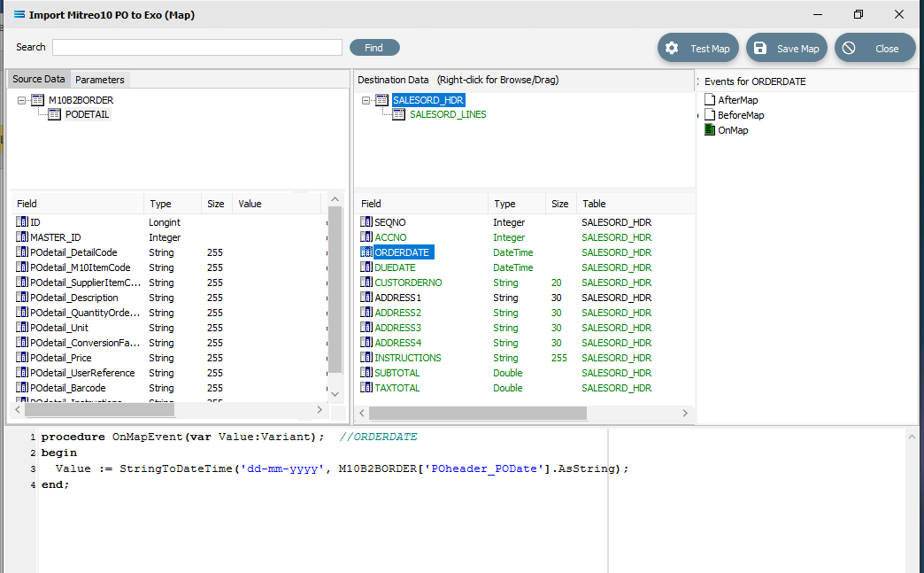Open the AfterMap event
Screen dimensions: 924x573
(738, 99)
